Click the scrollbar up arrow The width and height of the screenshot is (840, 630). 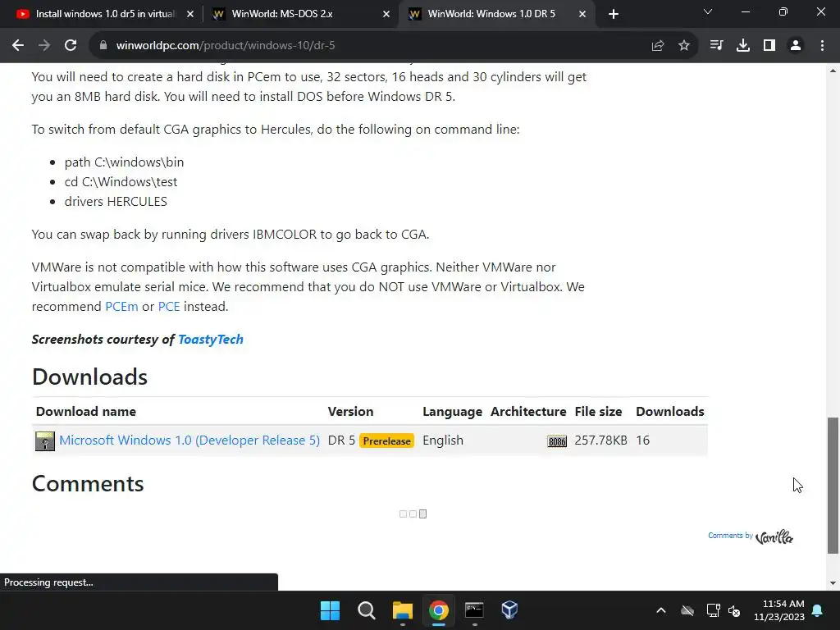[x=833, y=71]
